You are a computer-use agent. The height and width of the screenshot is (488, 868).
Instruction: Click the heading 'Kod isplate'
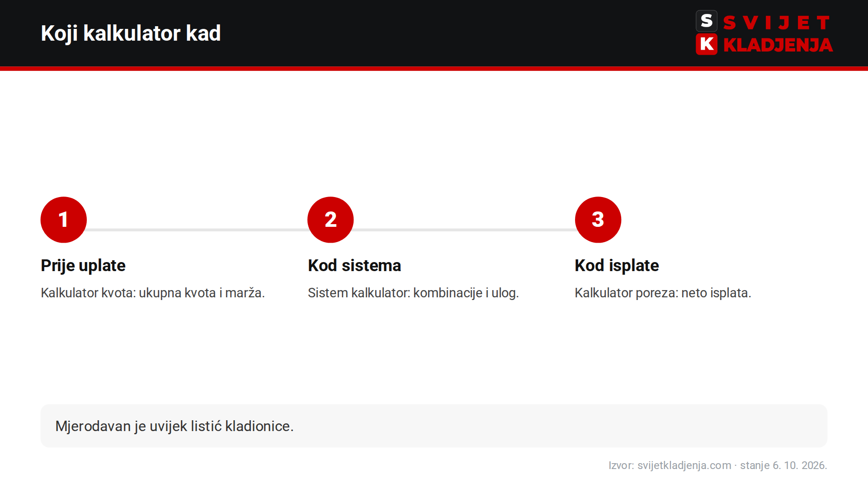tap(617, 266)
